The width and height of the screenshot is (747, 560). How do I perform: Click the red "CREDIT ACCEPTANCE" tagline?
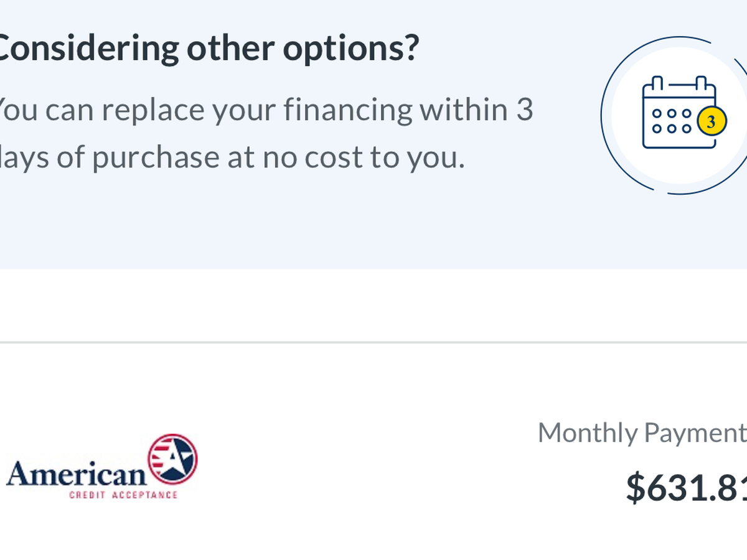point(123,495)
